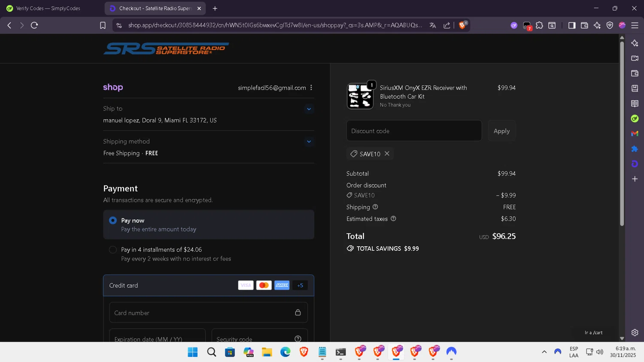Image resolution: width=644 pixels, height=362 pixels.
Task: Open Brave Shields lion icon
Action: (x=463, y=25)
